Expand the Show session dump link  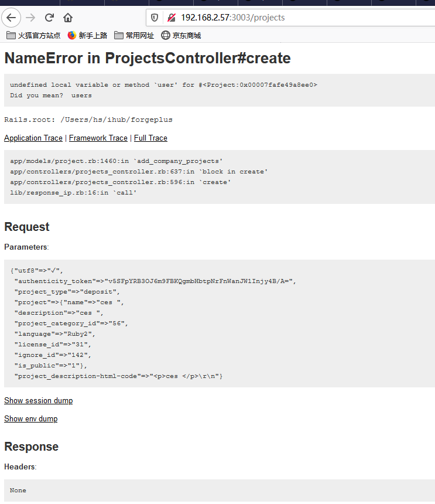tap(39, 400)
